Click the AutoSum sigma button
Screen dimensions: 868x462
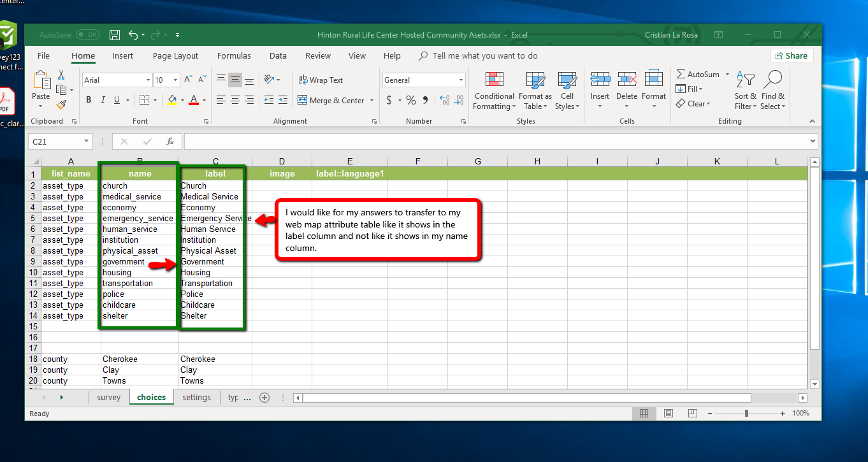coord(698,75)
